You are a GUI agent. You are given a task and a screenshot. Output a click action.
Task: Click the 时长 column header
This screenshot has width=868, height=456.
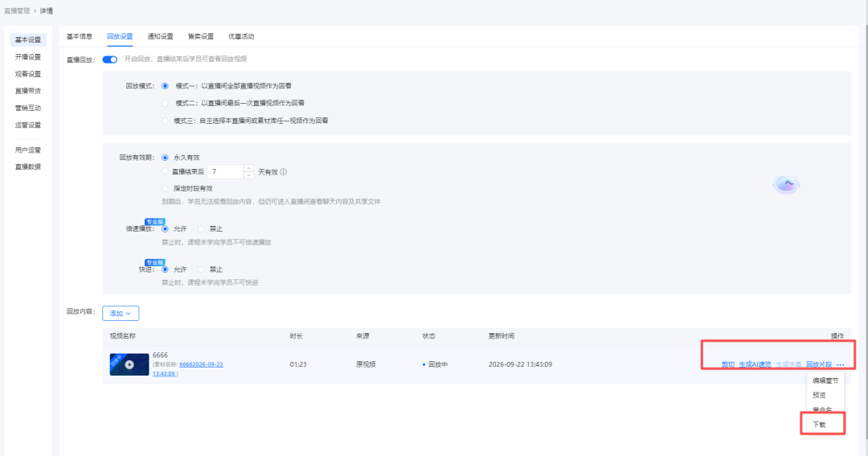click(296, 336)
